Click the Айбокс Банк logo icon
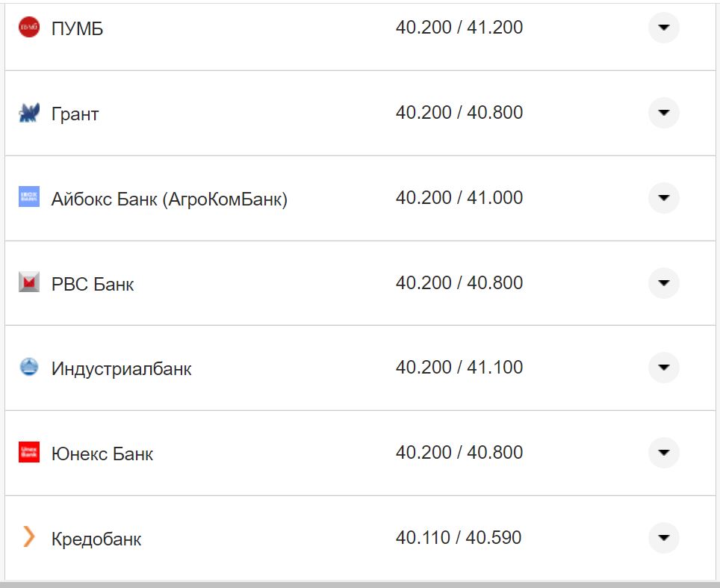 point(28,198)
